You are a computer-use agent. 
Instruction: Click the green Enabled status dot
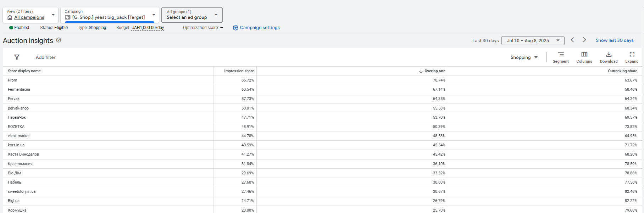pyautogui.click(x=11, y=28)
